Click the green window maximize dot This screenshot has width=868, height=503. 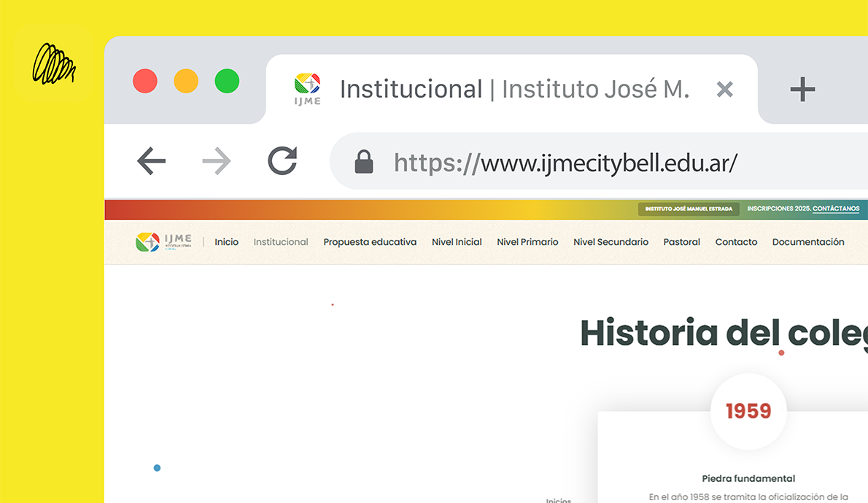pos(227,82)
